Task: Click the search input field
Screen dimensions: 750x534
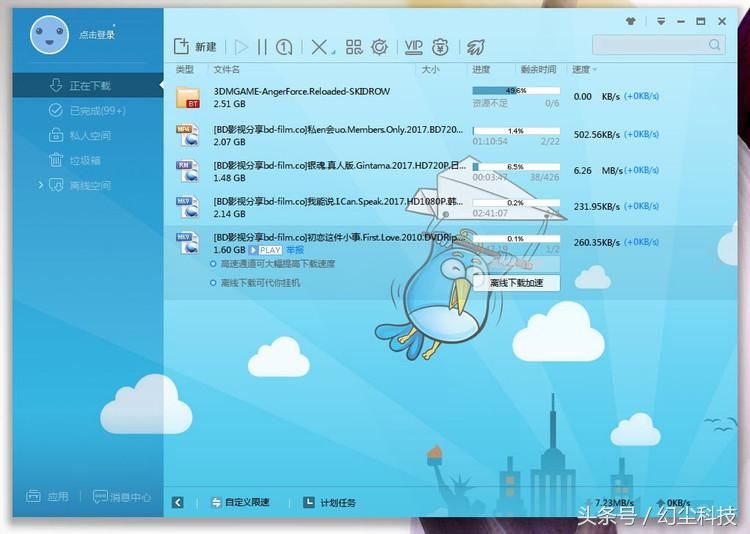Action: [x=650, y=45]
